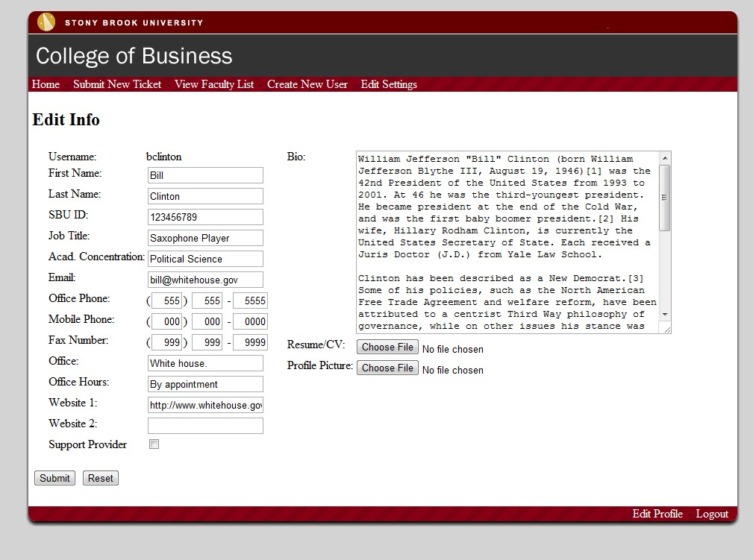Image resolution: width=753 pixels, height=560 pixels.
Task: Open the Home menu item
Action: (46, 84)
